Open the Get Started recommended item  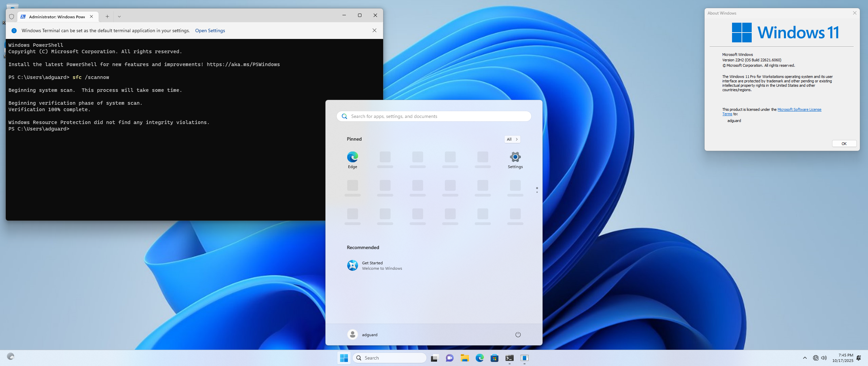(x=375, y=265)
